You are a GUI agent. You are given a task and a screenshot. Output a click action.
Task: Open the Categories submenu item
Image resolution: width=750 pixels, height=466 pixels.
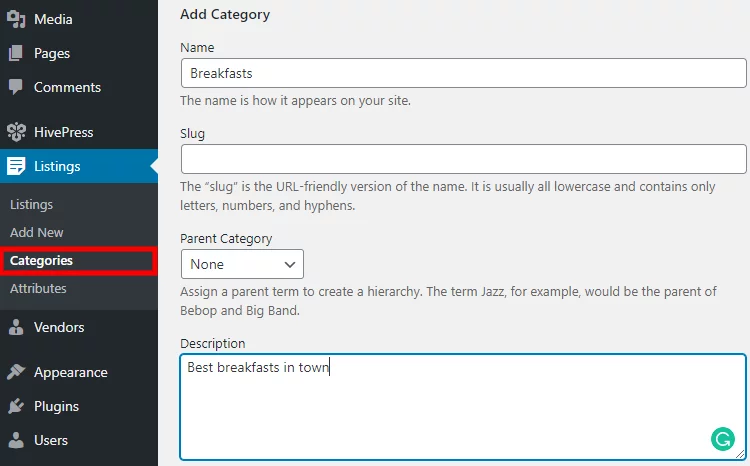(x=41, y=261)
